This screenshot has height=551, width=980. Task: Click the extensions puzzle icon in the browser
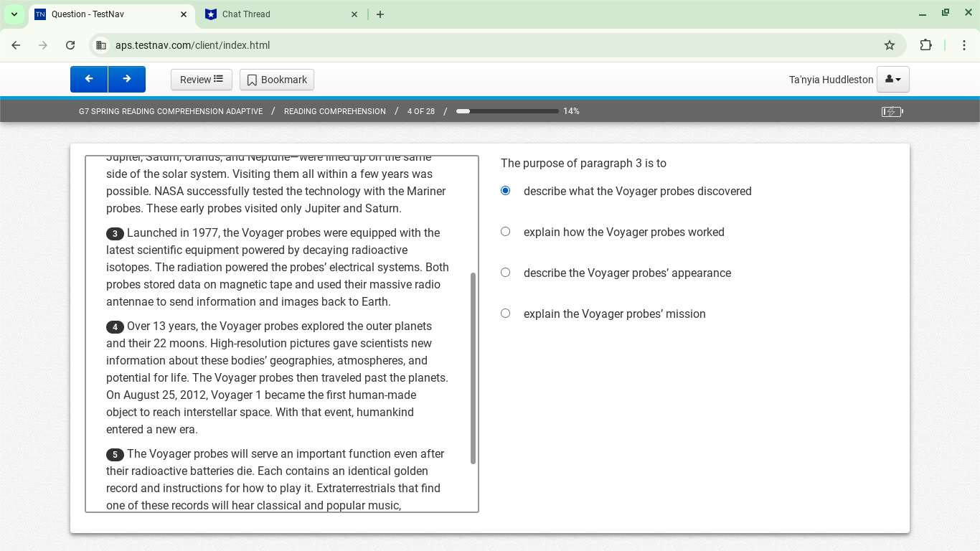(x=926, y=44)
